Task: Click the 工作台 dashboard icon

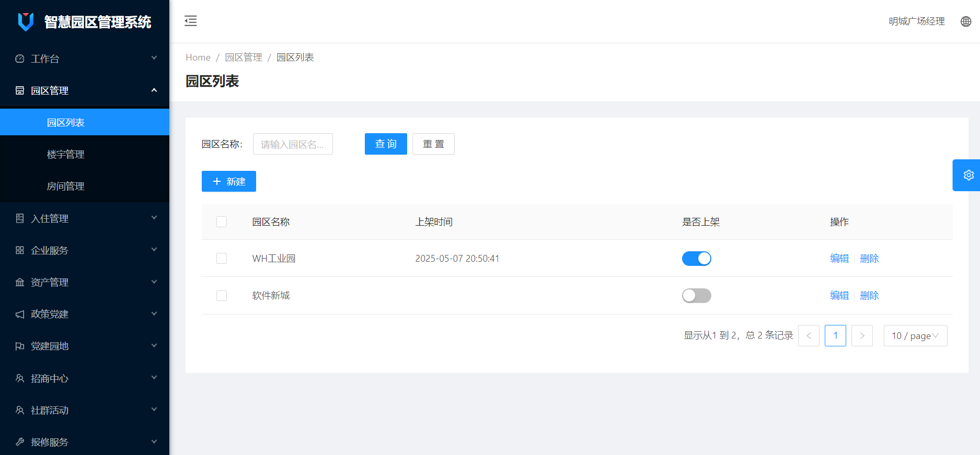Action: (x=20, y=59)
